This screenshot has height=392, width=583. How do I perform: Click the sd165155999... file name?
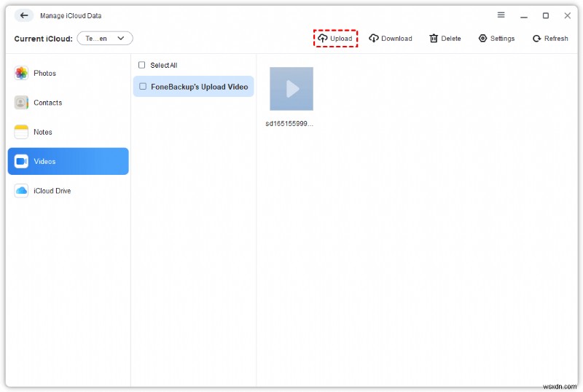tap(289, 123)
